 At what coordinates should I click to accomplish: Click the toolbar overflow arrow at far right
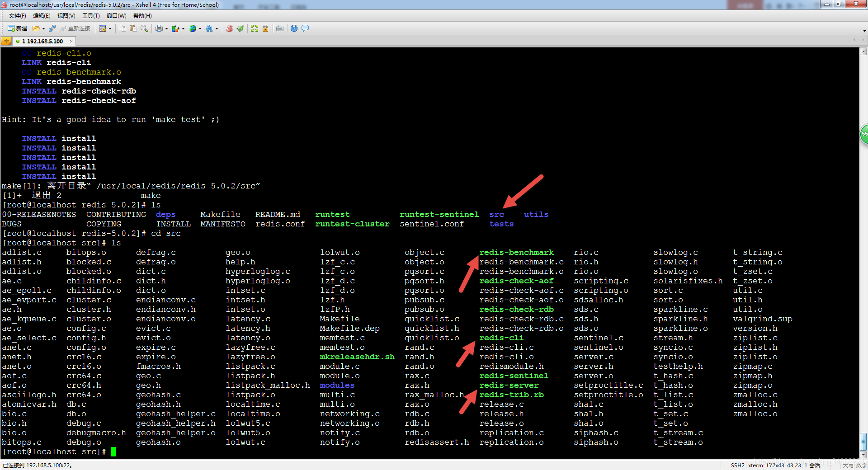864,31
